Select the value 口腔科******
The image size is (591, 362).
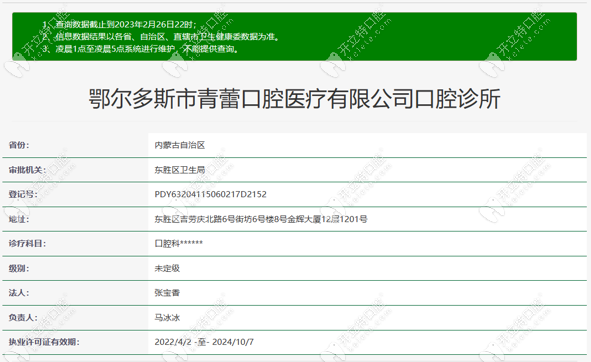(x=179, y=244)
